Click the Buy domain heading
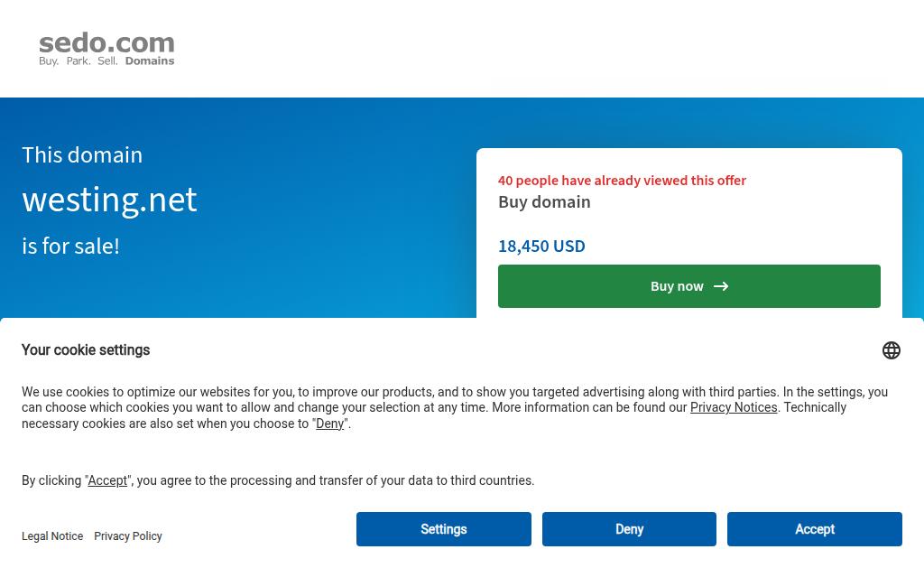The width and height of the screenshot is (924, 568). coord(544,201)
